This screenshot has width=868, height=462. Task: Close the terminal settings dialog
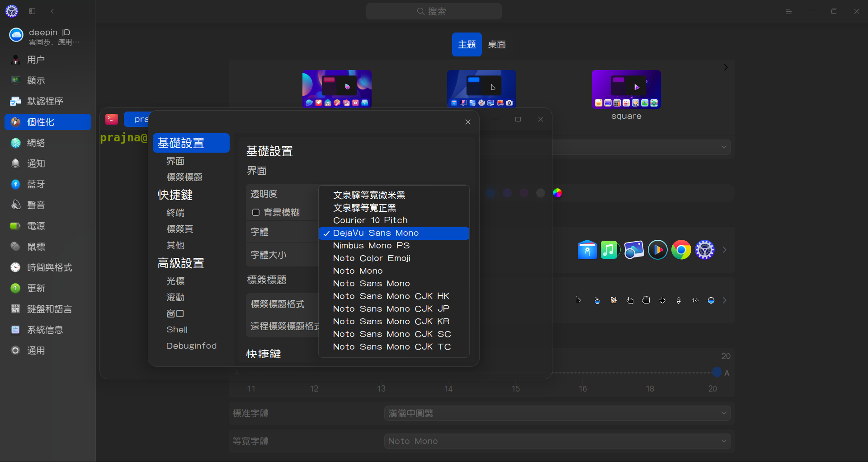pyautogui.click(x=468, y=122)
